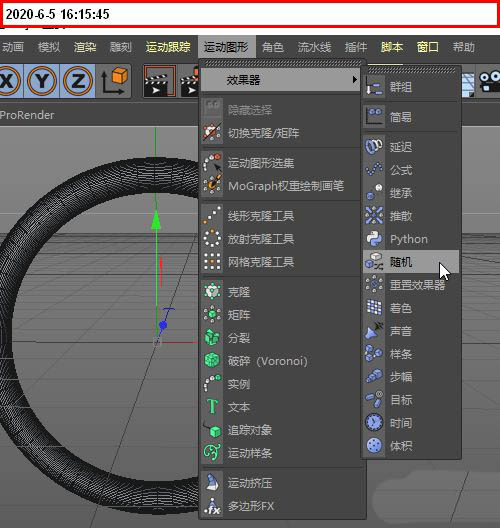The height and width of the screenshot is (528, 500).
Task: Open the 运动跟踪 menu
Action: click(168, 47)
